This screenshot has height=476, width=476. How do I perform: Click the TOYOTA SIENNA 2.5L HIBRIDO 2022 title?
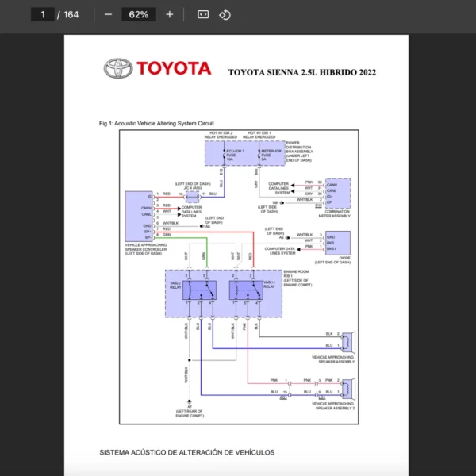[301, 72]
